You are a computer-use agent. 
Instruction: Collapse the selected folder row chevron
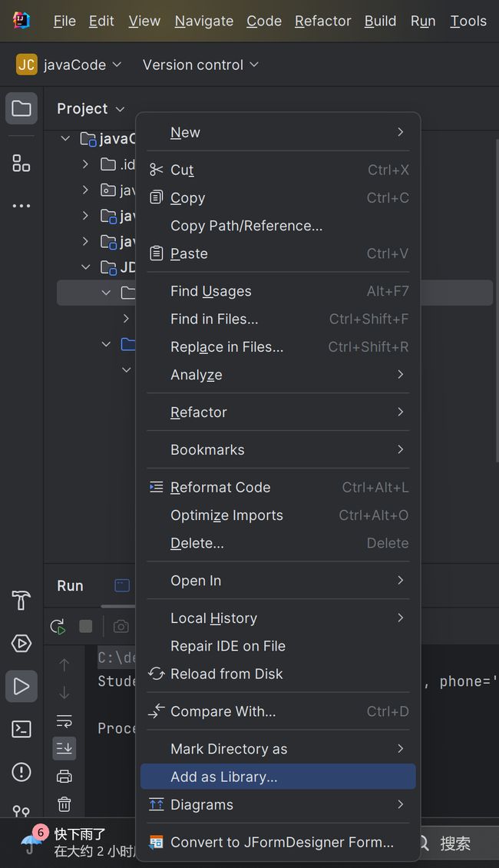(106, 293)
